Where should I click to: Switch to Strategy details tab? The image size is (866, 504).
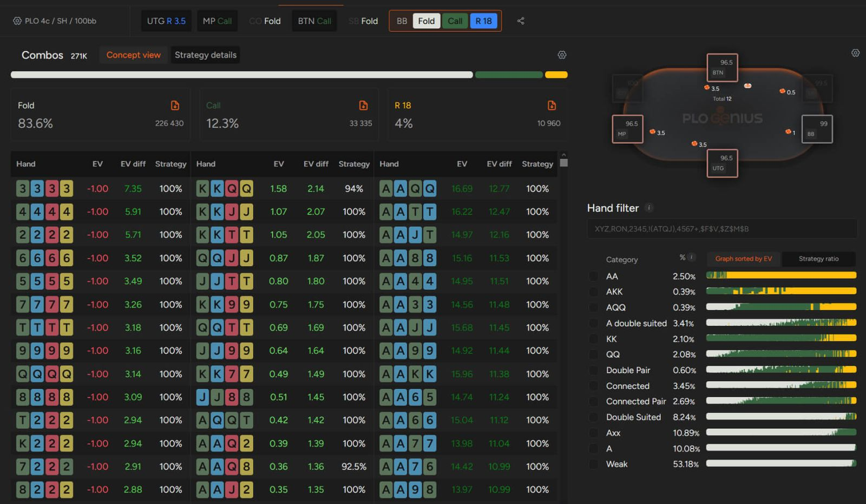pos(205,55)
